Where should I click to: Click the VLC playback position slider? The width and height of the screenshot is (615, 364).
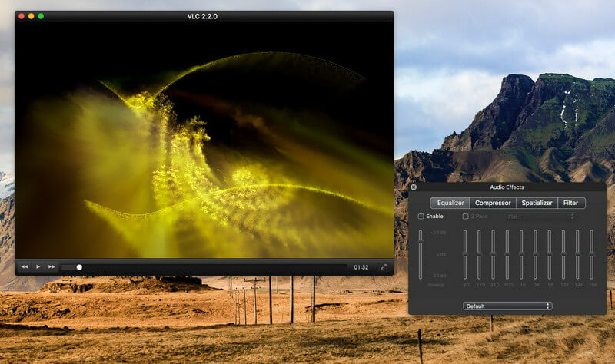[204, 267]
